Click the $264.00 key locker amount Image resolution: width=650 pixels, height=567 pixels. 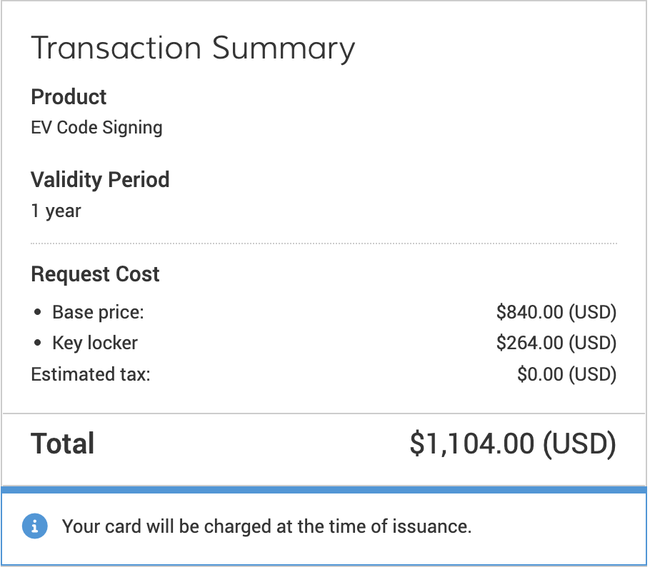click(x=556, y=343)
